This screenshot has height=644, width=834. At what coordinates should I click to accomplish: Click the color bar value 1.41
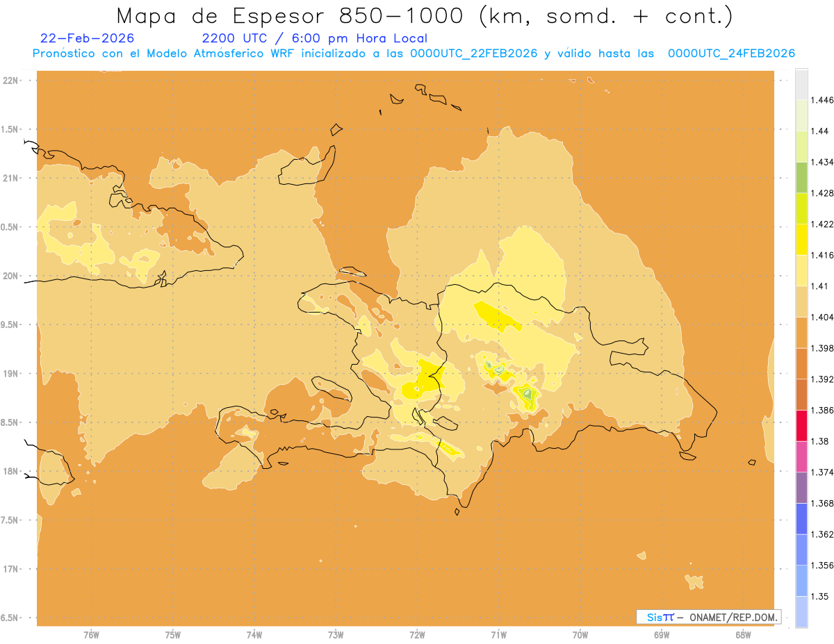point(821,286)
